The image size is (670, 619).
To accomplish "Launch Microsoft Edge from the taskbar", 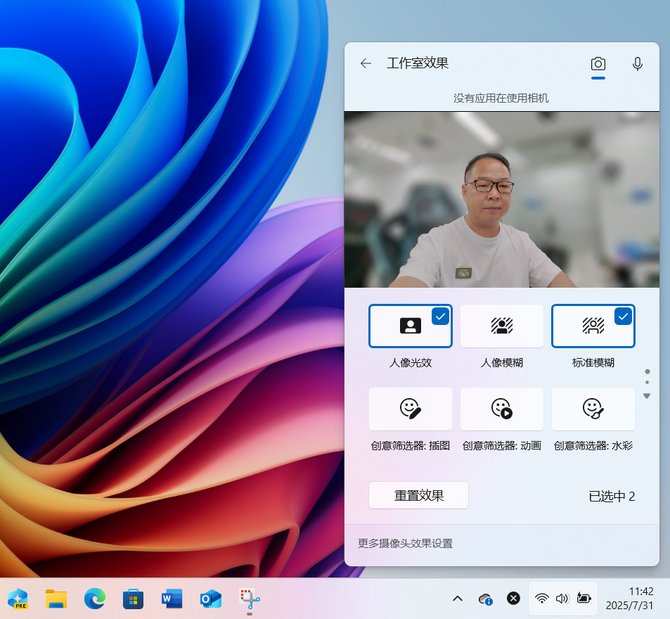I will click(95, 598).
